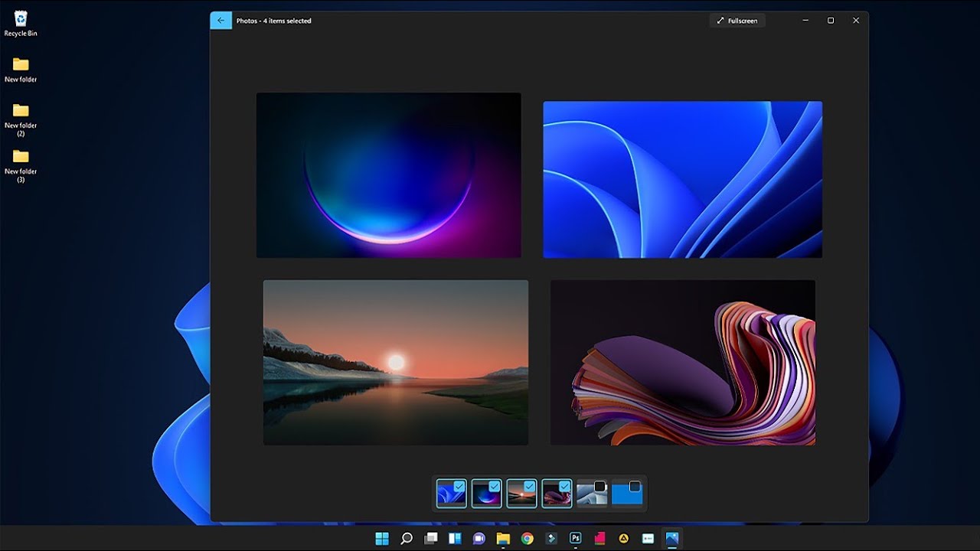Close the Photos window
Image resolution: width=980 pixels, height=551 pixels.
[x=856, y=21]
